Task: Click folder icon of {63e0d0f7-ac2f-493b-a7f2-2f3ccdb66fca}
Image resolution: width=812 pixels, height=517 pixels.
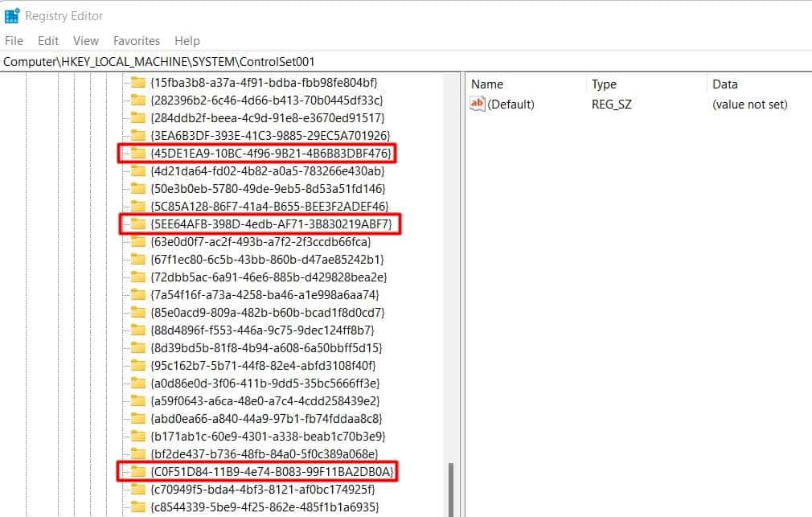Action: pyautogui.click(x=138, y=241)
